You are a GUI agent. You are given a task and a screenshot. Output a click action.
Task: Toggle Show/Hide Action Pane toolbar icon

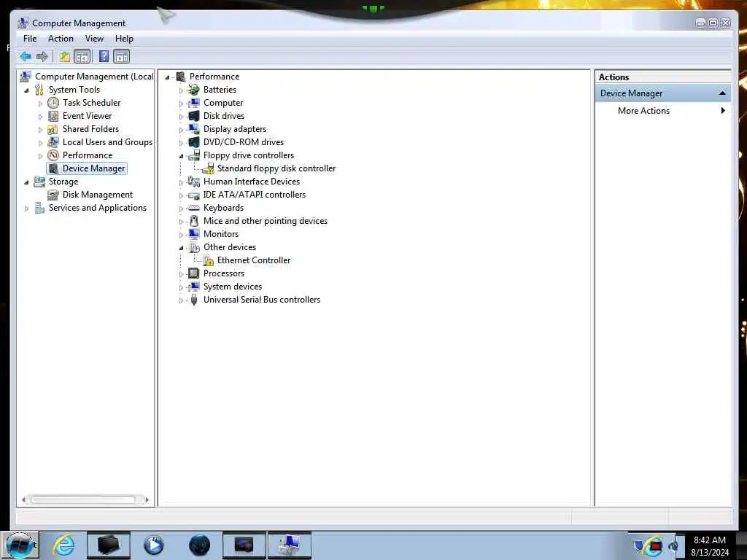[x=122, y=57]
